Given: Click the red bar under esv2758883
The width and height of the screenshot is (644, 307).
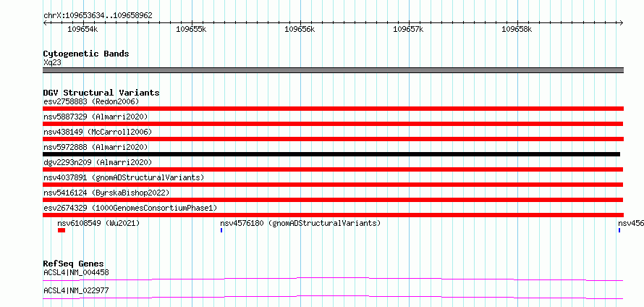Looking at the screenshot, I should (x=334, y=109).
